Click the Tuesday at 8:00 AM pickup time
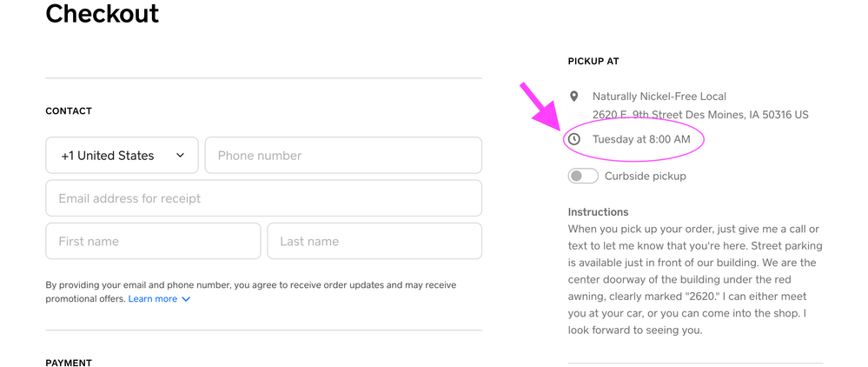The height and width of the screenshot is (367, 868). 641,139
